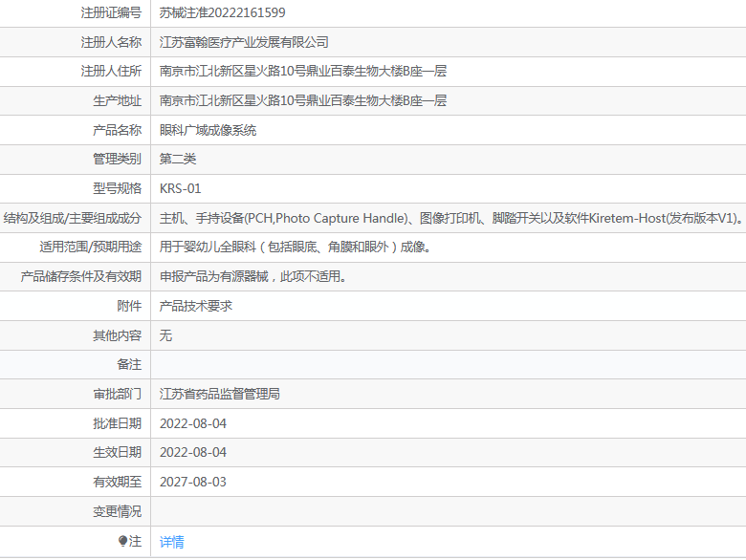Click the 注册人名称 label
The width and height of the screenshot is (746, 560).
click(x=111, y=42)
